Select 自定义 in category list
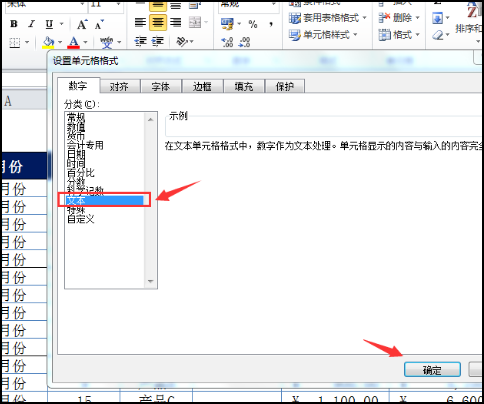 [x=81, y=219]
